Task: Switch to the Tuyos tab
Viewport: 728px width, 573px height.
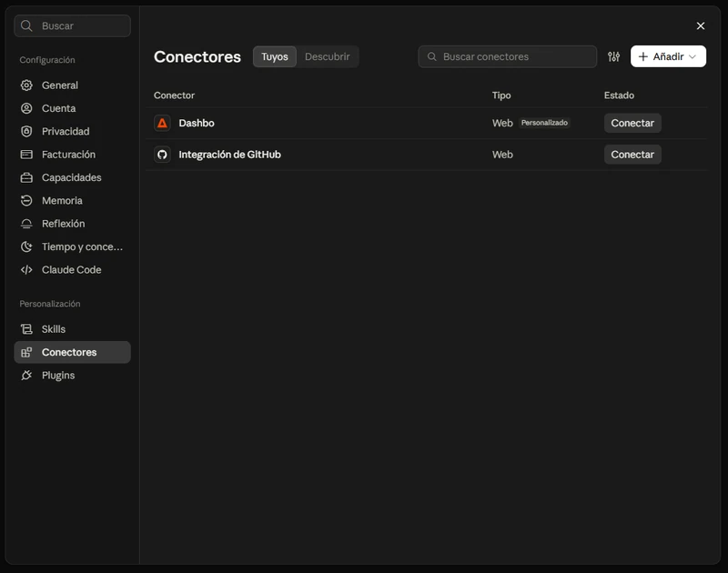Action: tap(275, 56)
